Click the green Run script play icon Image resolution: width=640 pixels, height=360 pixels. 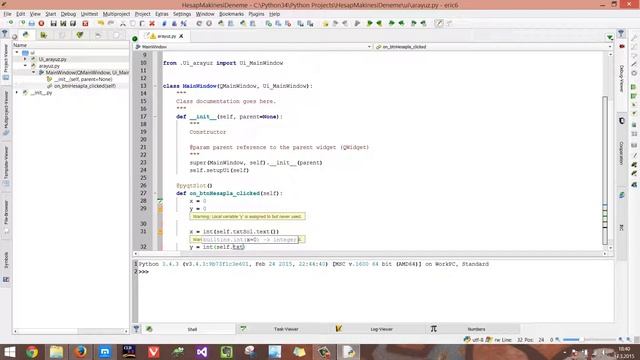tap(370, 23)
